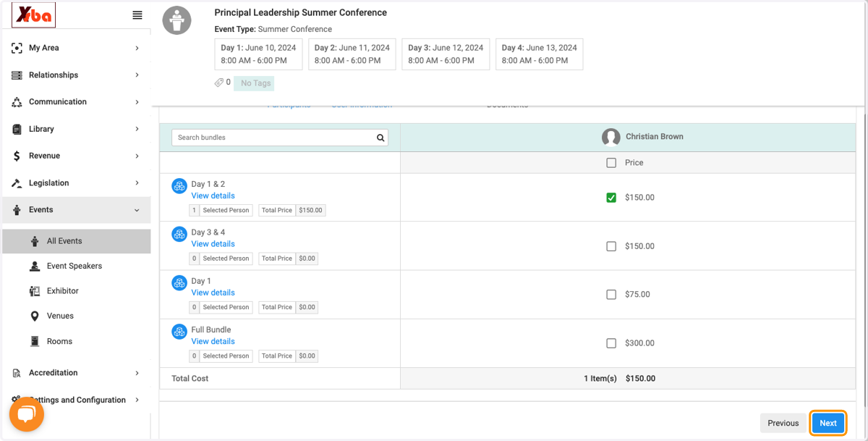Click the Exhibitor icon
The width and height of the screenshot is (868, 441).
[35, 291]
